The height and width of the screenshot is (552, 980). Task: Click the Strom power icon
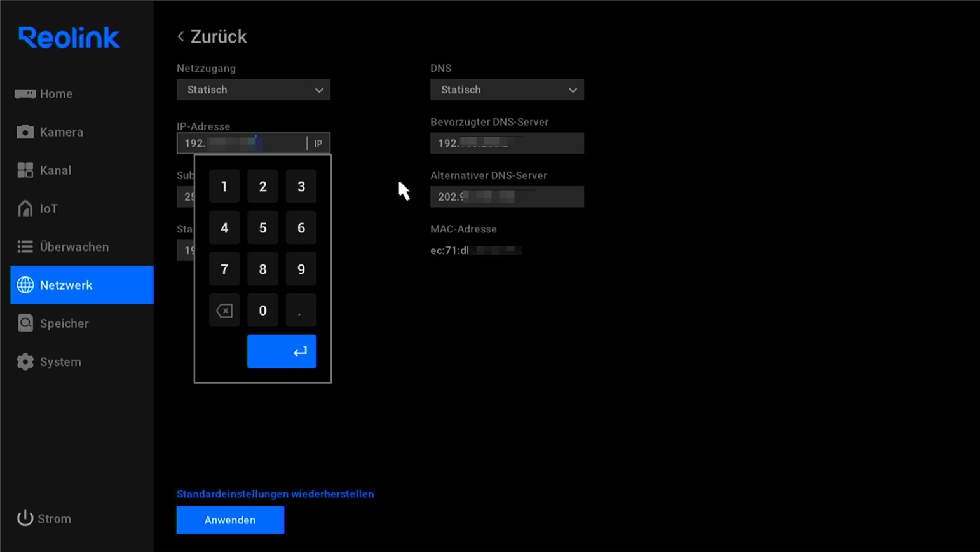tap(25, 518)
